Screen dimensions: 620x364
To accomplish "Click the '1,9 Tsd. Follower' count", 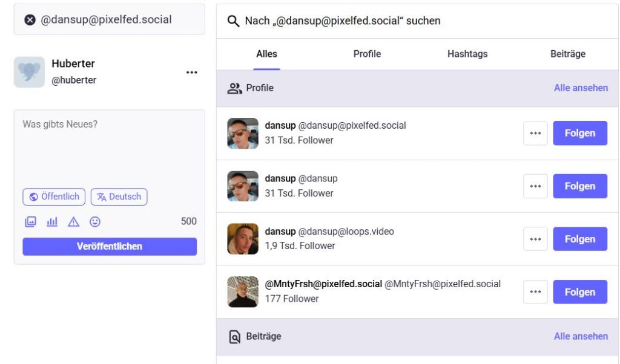I will pos(300,246).
